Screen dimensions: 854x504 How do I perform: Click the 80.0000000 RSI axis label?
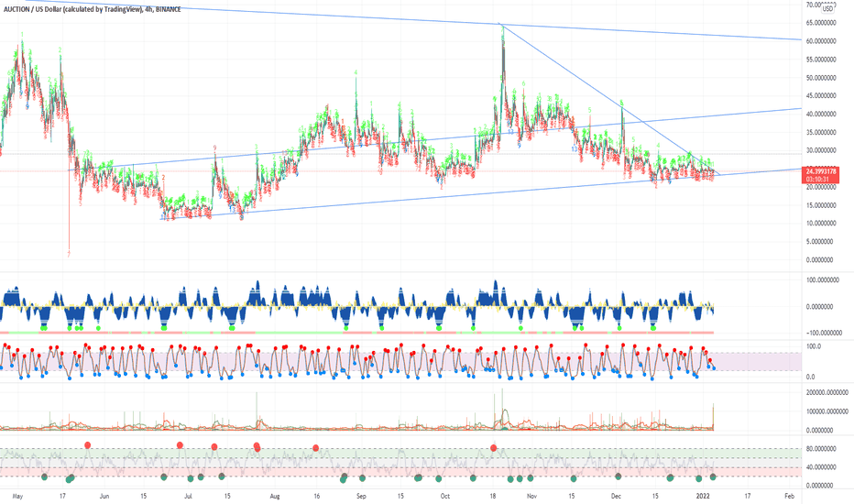pos(821,449)
